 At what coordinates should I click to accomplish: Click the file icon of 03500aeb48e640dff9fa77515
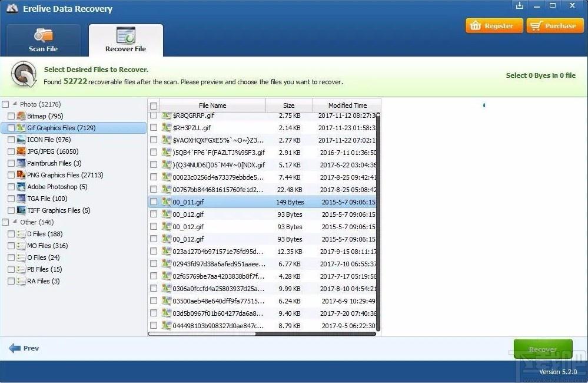click(x=166, y=301)
